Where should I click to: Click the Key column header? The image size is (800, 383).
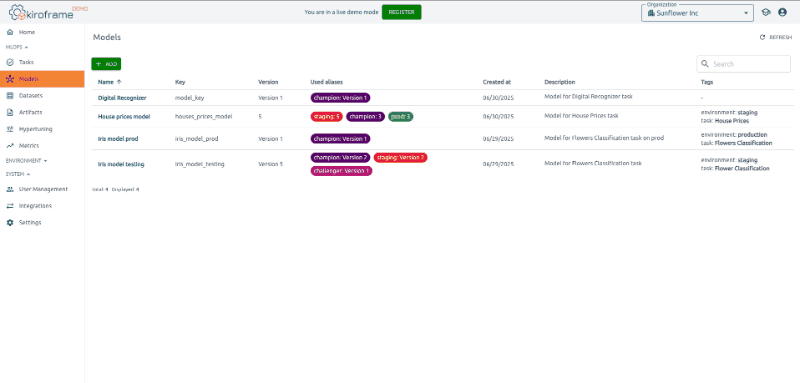[x=180, y=82]
